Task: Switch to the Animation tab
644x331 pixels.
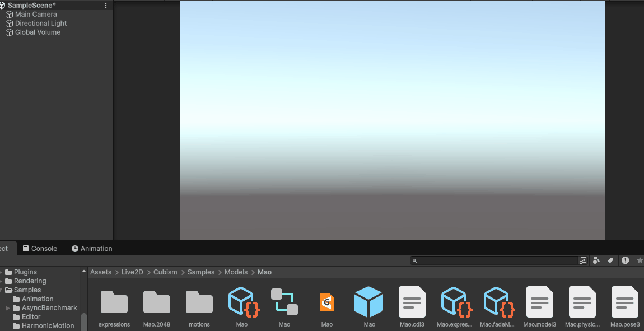Action: tap(92, 249)
